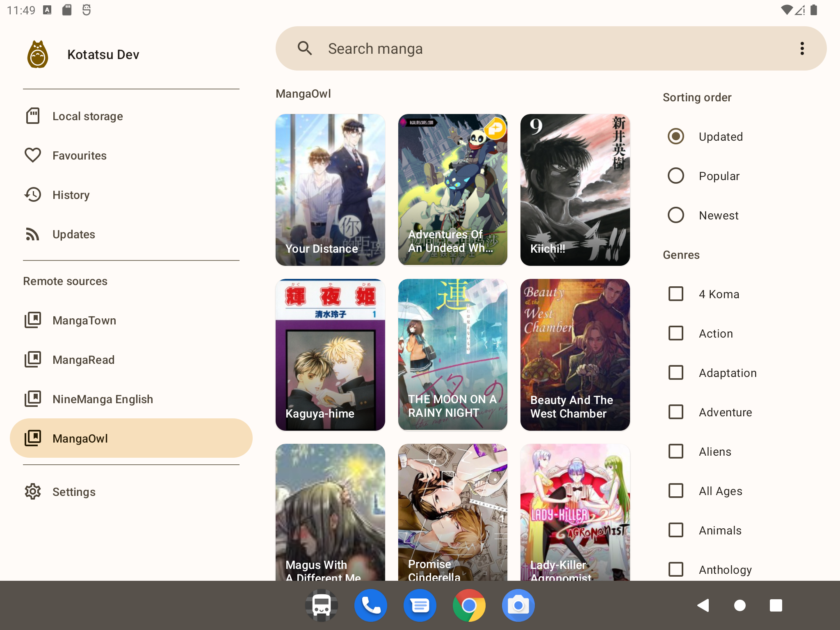Check the 4 Koma genre box
This screenshot has height=630, width=840.
click(676, 294)
